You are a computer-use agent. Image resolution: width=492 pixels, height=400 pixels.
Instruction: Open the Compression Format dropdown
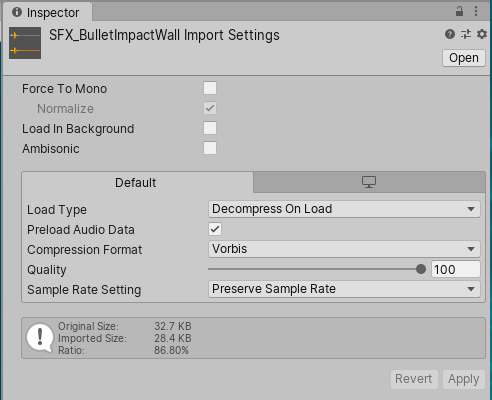point(344,249)
